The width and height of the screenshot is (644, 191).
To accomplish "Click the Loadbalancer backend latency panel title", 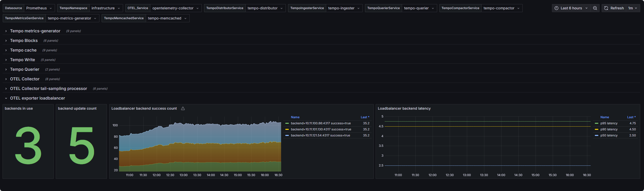I will (x=404, y=108).
